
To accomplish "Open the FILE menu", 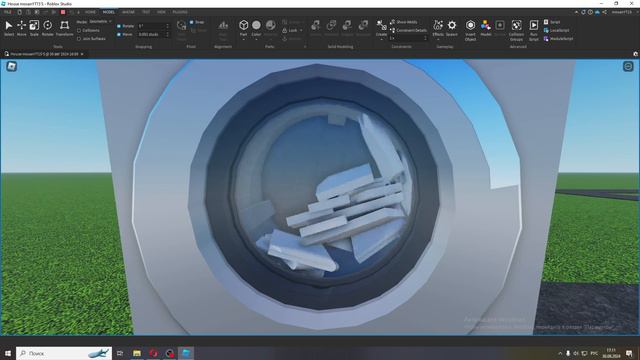I will 7,12.
